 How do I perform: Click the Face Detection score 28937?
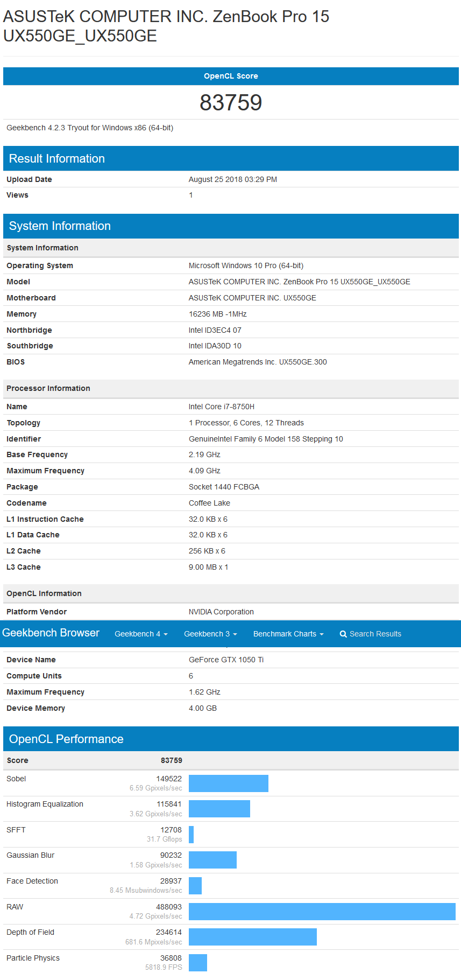[171, 881]
